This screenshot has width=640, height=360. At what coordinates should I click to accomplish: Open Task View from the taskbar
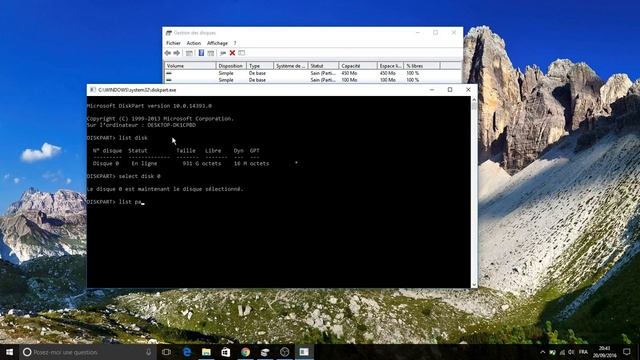pyautogui.click(x=166, y=352)
